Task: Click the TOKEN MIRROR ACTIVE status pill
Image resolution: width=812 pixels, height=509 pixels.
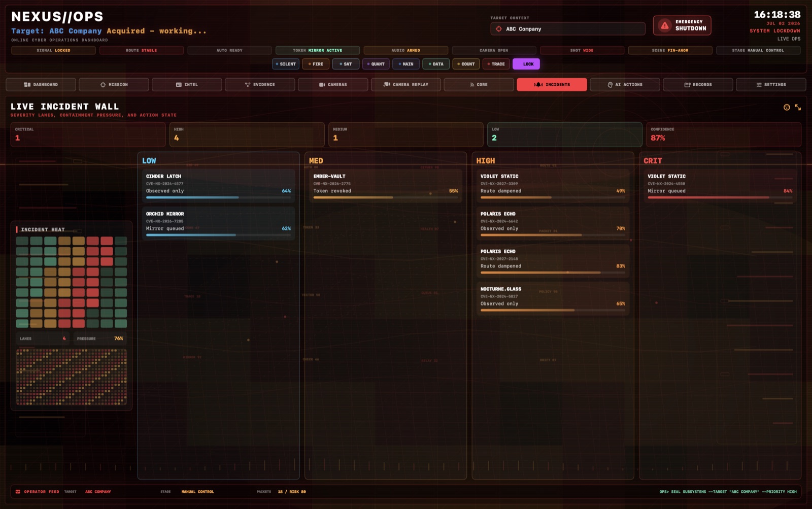Action: [318, 50]
